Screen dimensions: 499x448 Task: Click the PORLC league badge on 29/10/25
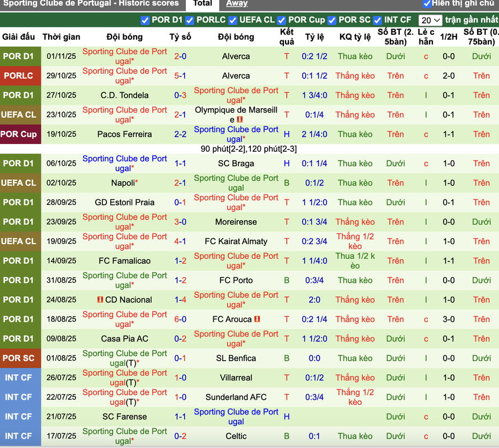(x=20, y=76)
